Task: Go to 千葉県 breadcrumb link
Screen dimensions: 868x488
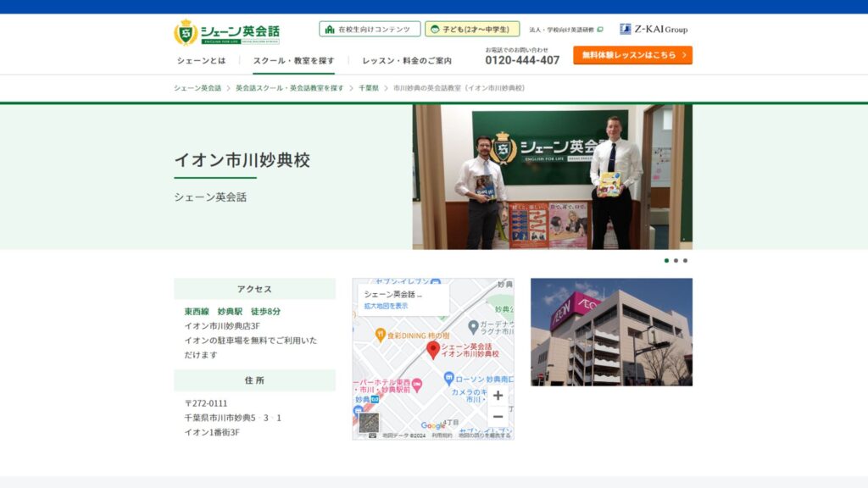Action: pos(369,88)
